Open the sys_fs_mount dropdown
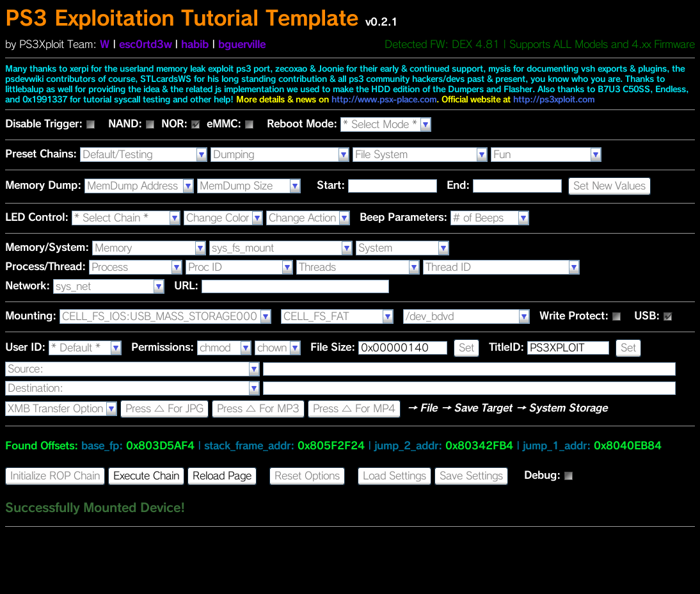This screenshot has height=594, width=700. click(x=281, y=248)
